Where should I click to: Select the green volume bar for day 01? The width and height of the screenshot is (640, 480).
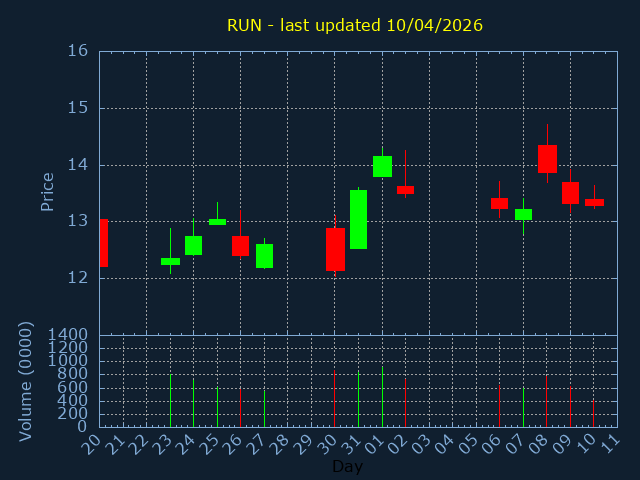tap(382, 396)
